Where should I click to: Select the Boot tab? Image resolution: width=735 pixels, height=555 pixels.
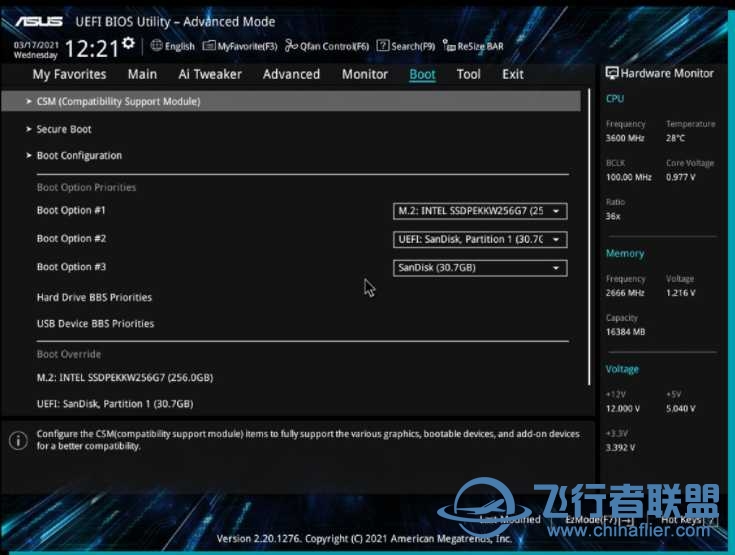click(422, 75)
